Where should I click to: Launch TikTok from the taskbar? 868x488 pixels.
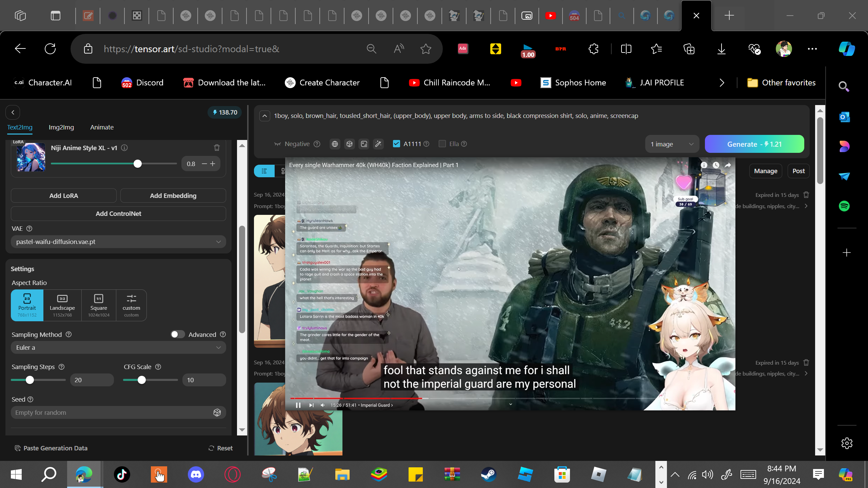(x=122, y=474)
